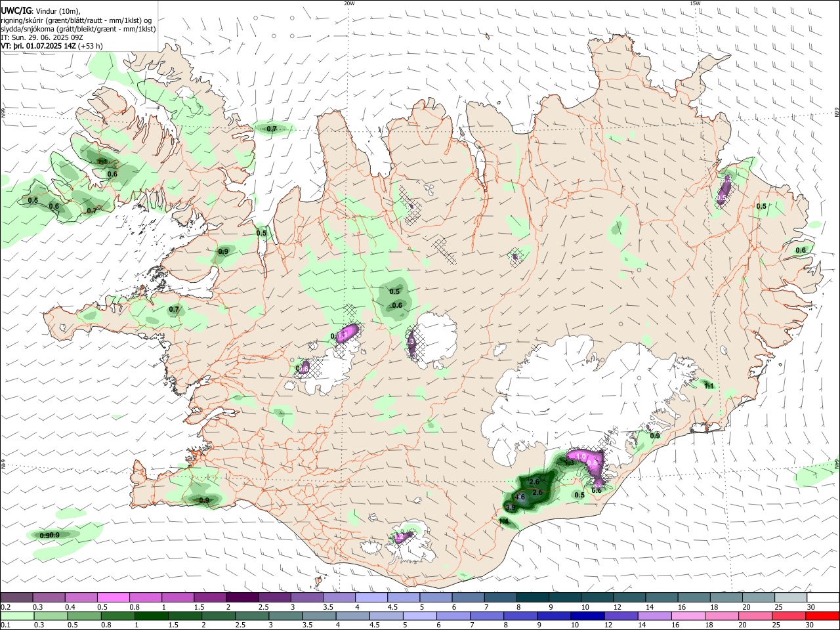This screenshot has width=840, height=630.
Task: Select the 1 darkest green rain-scale swatch
Action: pyautogui.click(x=151, y=616)
